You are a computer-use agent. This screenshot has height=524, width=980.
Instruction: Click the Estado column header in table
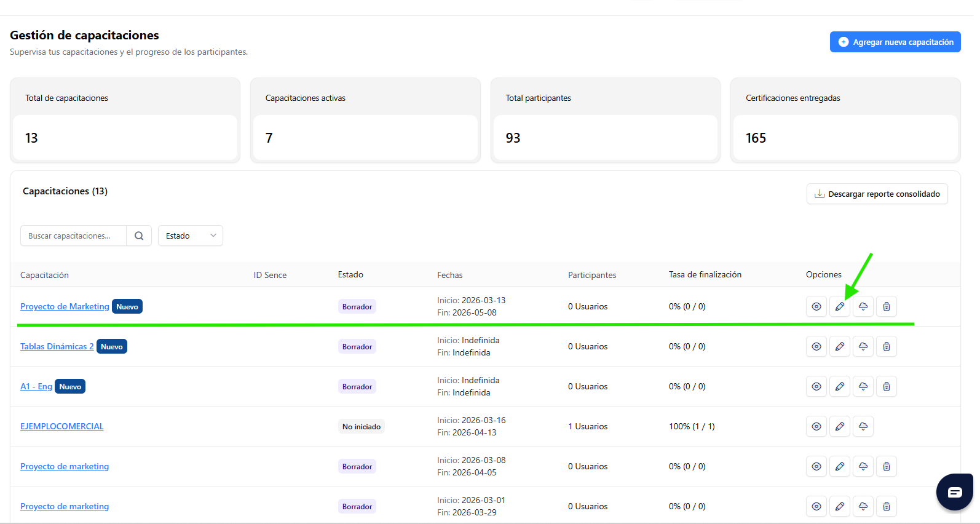click(x=350, y=274)
